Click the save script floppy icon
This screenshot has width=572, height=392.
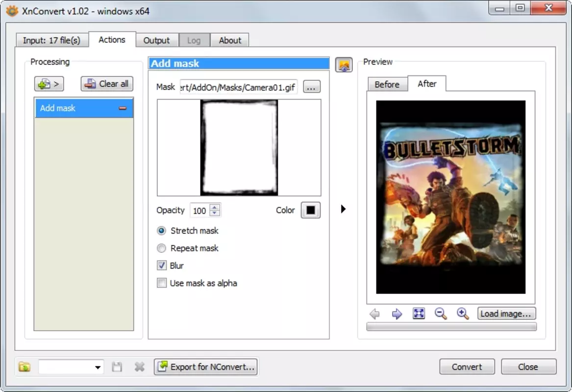click(x=117, y=367)
